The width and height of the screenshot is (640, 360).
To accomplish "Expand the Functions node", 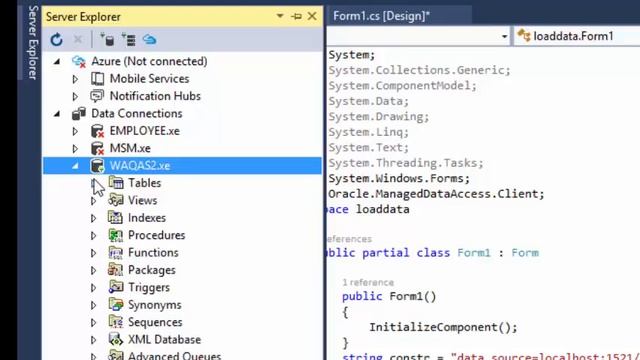I will coord(93,253).
